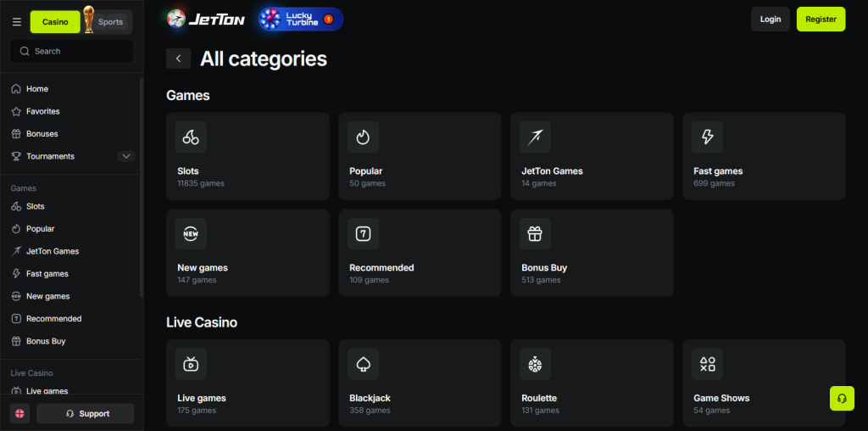Viewport: 868px width, 431px height.
Task: Click the Support button in sidebar
Action: (x=86, y=413)
